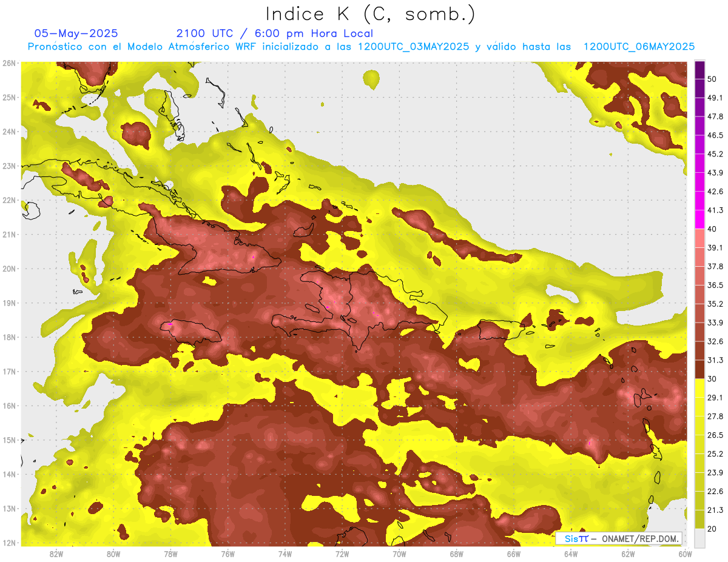This screenshot has width=728, height=562.
Task: Click the color scale value 42.6
Action: point(715,192)
